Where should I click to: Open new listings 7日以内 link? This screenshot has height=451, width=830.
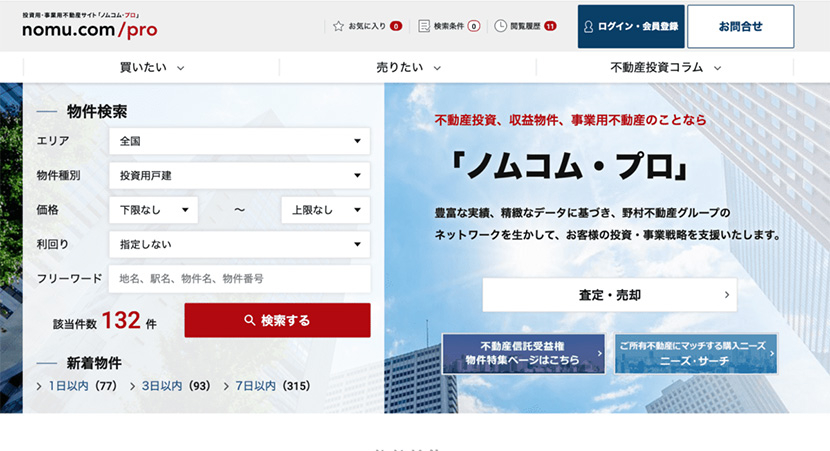click(255, 386)
